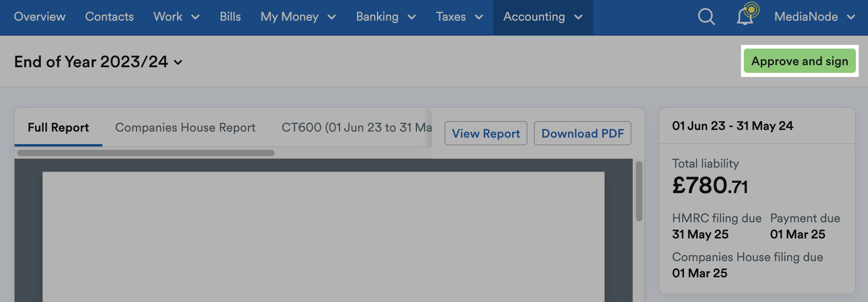Viewport: 868px width, 302px height.
Task: Click the Approve and sign button
Action: 800,61
